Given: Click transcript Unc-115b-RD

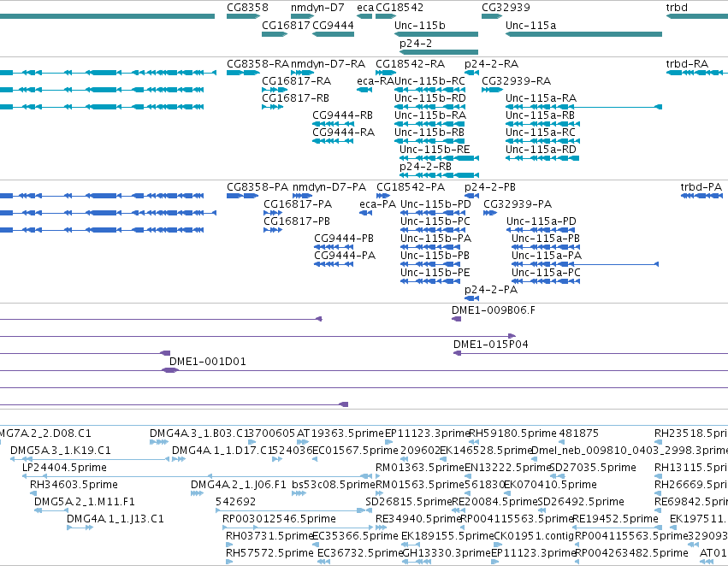Looking at the screenshot, I should click(430, 97).
